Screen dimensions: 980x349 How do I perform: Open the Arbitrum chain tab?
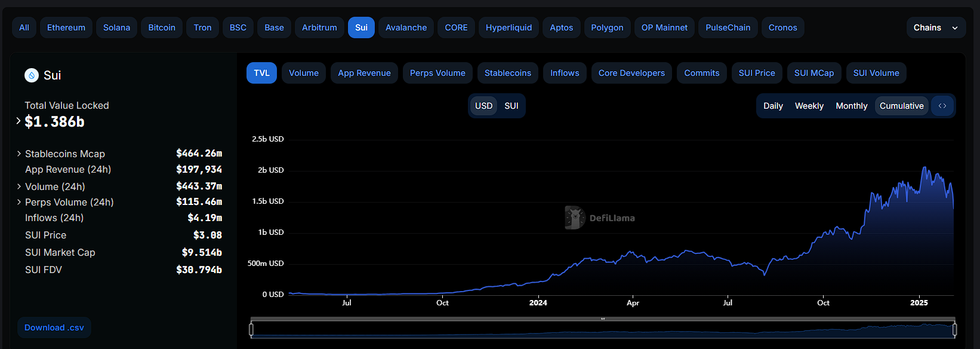(x=319, y=27)
